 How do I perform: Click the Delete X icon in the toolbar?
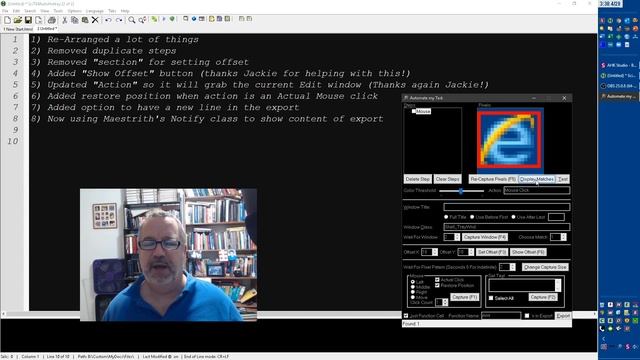pos(95,20)
